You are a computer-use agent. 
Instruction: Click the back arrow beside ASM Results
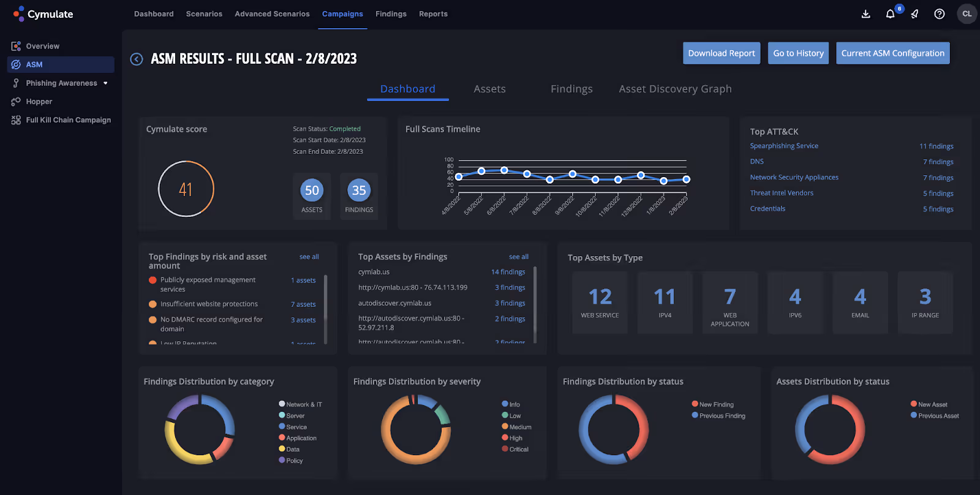(136, 59)
